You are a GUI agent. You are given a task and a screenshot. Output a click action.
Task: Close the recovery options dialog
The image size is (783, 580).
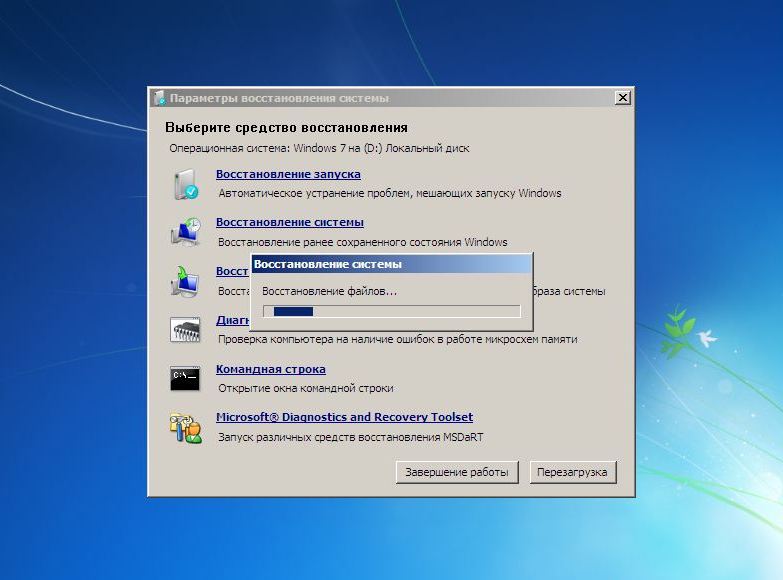tap(623, 97)
